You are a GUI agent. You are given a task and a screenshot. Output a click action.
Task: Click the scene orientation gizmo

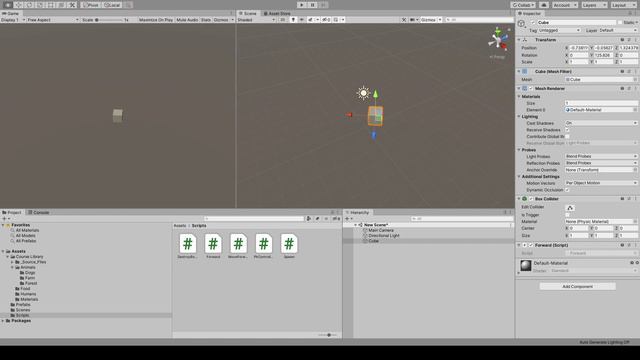(x=498, y=40)
